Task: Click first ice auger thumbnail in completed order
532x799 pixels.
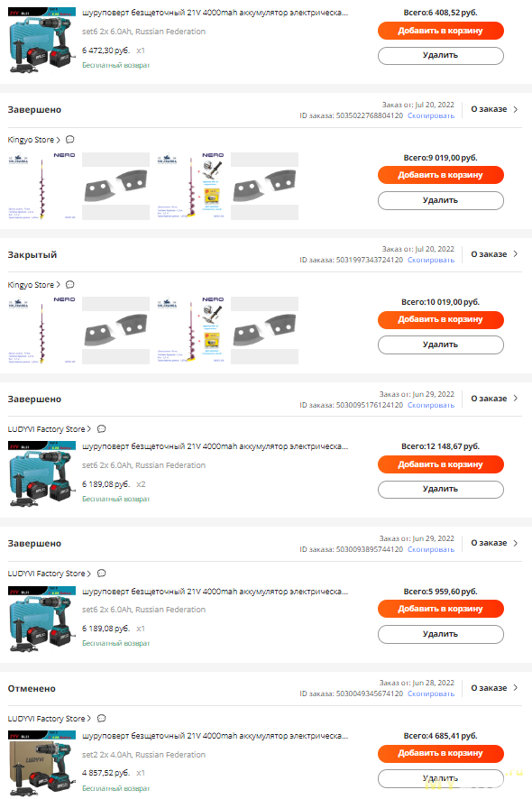Action: pyautogui.click(x=41, y=186)
